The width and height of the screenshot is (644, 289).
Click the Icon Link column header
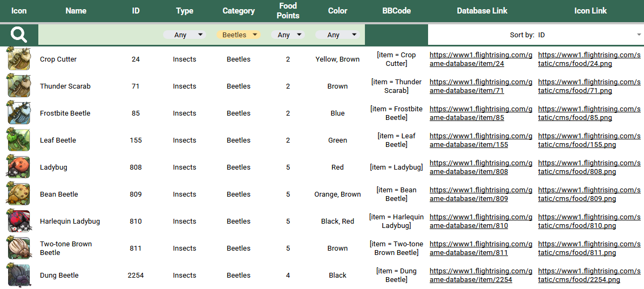[x=590, y=11]
